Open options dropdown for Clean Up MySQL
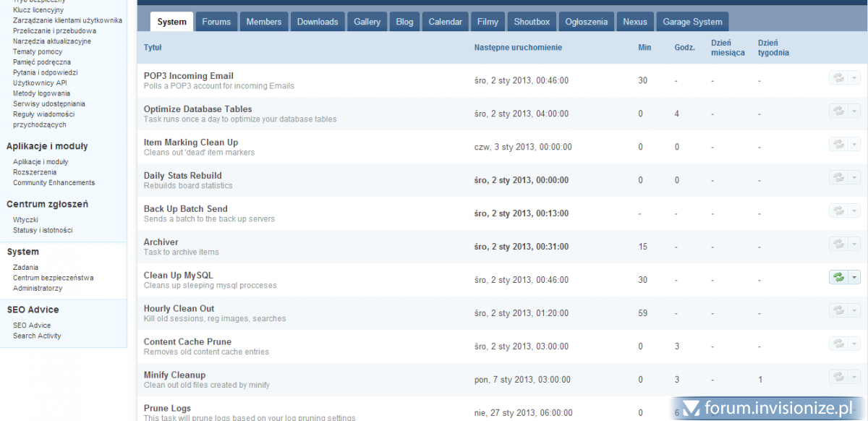Viewport: 868px width, 421px height. (x=854, y=277)
